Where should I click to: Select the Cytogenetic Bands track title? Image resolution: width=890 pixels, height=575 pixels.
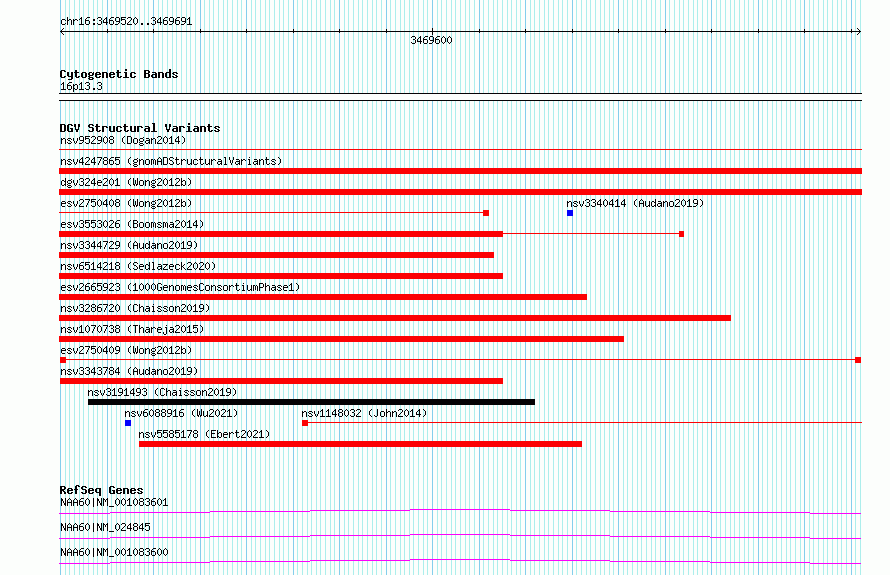click(x=119, y=74)
